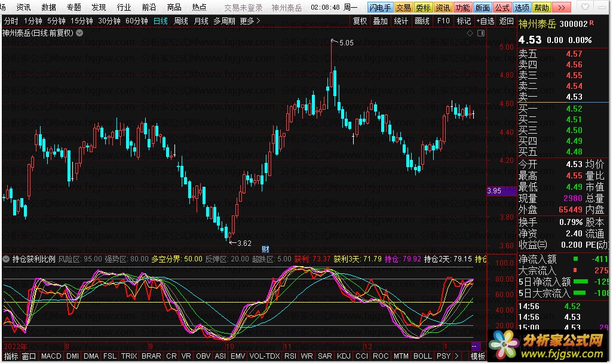Open the 行业 top menu
Viewport: 613px width, 364px height.
click(124, 7)
